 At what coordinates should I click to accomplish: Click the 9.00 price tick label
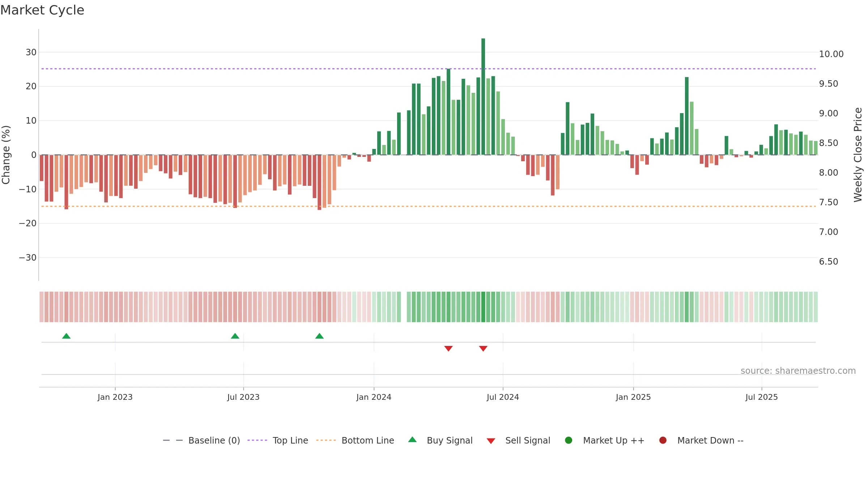click(x=829, y=114)
